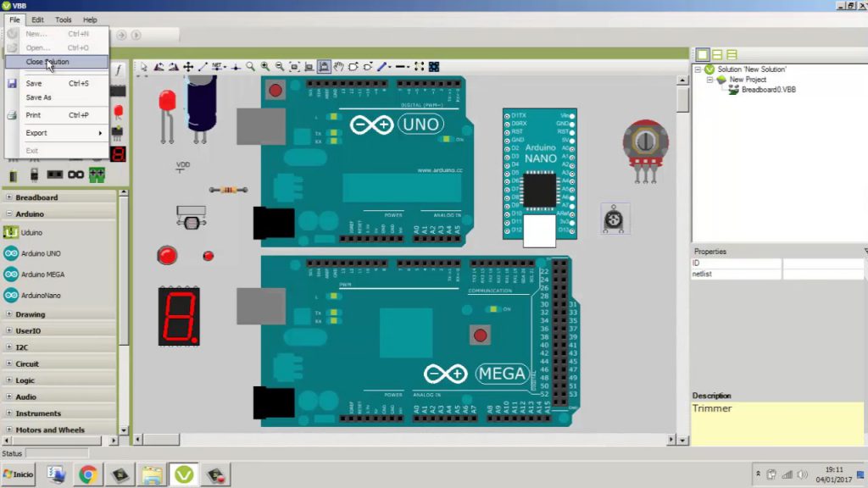Click the wire drawing tool
The width and height of the screenshot is (868, 488).
(x=203, y=67)
